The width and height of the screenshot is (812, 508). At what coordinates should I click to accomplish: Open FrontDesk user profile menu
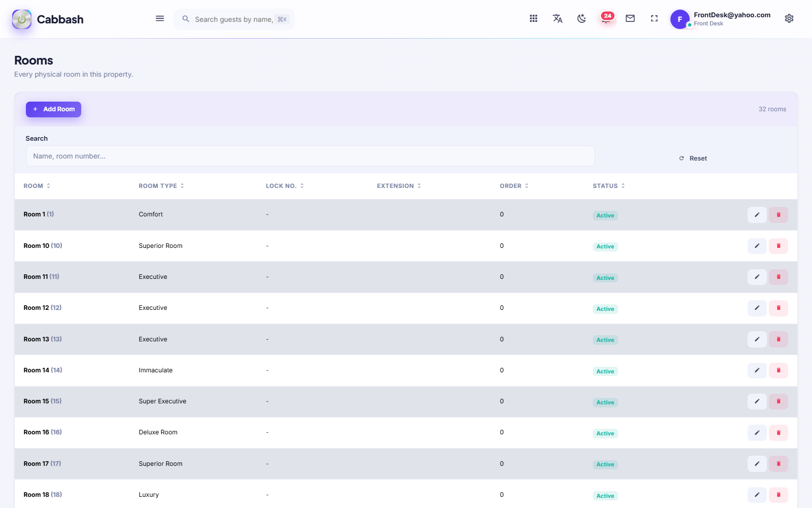(721, 19)
